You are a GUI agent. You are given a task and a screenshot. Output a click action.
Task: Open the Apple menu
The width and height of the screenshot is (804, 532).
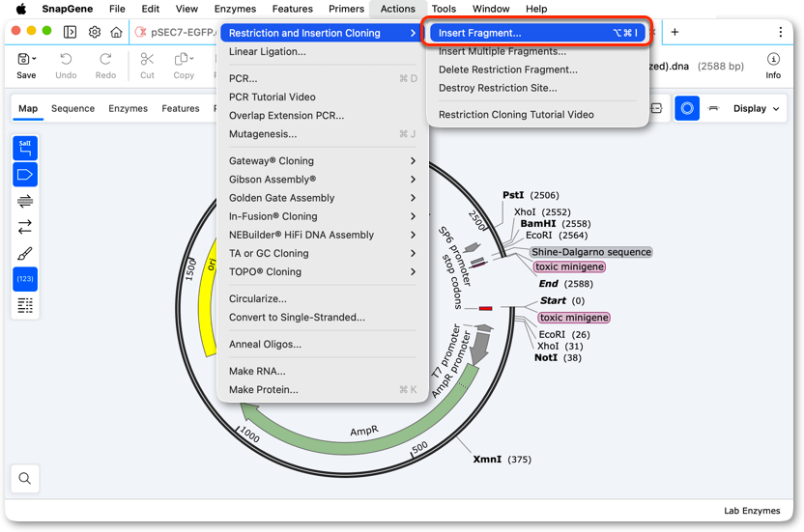(21, 9)
